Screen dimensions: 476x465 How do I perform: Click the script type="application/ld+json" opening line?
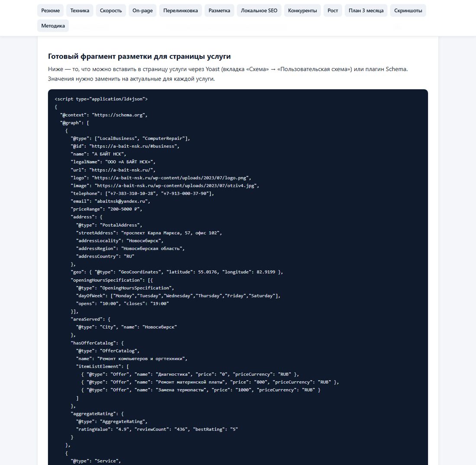click(x=101, y=99)
